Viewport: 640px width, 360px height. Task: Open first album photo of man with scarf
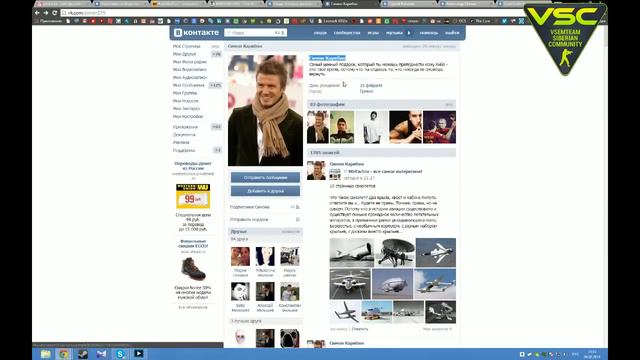coord(318,127)
